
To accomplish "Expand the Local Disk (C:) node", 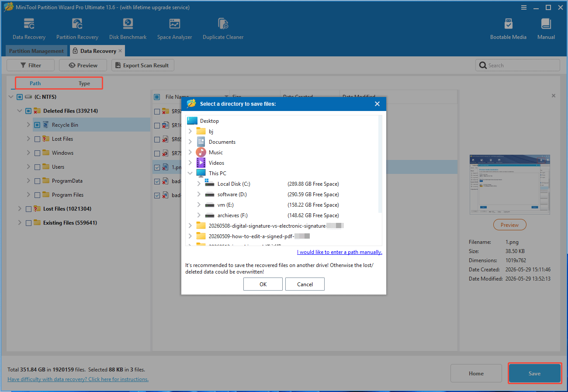I will pos(199,184).
